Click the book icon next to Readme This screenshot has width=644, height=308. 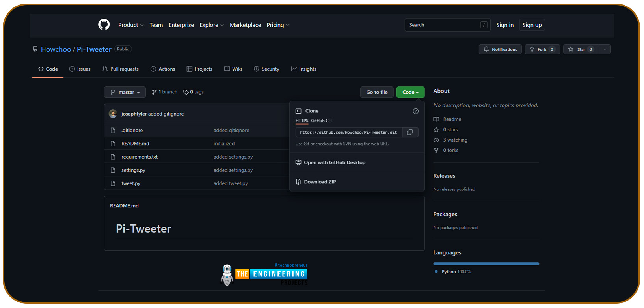[x=436, y=119]
